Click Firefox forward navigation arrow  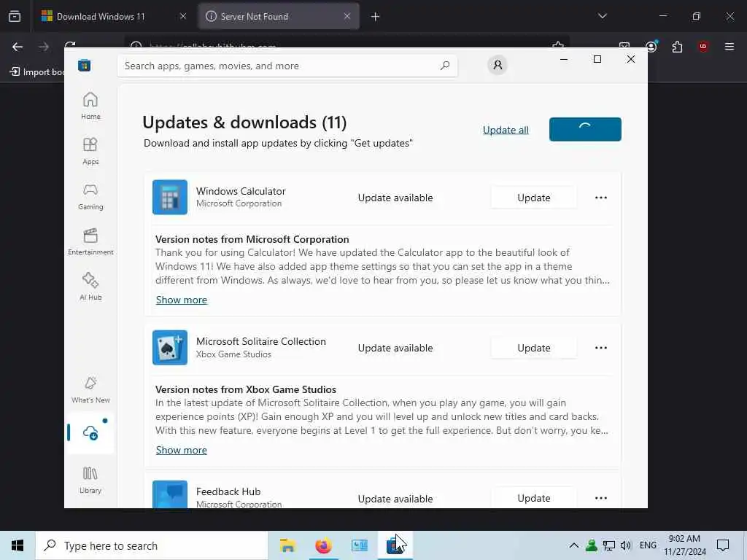tap(44, 47)
